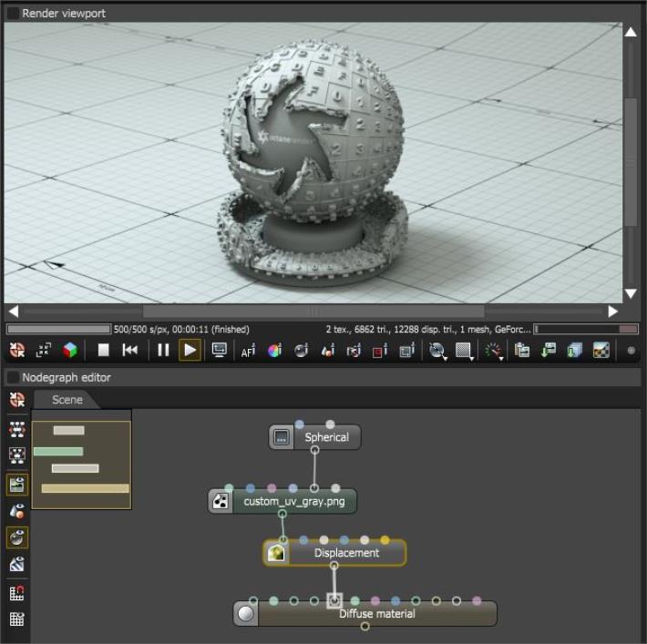Click the custom_uv_gray.png image texture icon
The image size is (647, 644).
pyautogui.click(x=221, y=501)
